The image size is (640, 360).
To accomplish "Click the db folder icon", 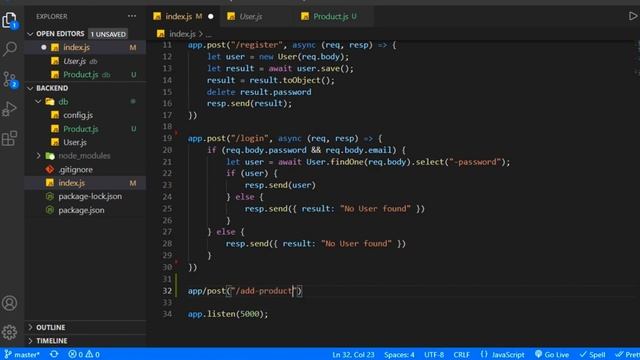I will click(50, 102).
